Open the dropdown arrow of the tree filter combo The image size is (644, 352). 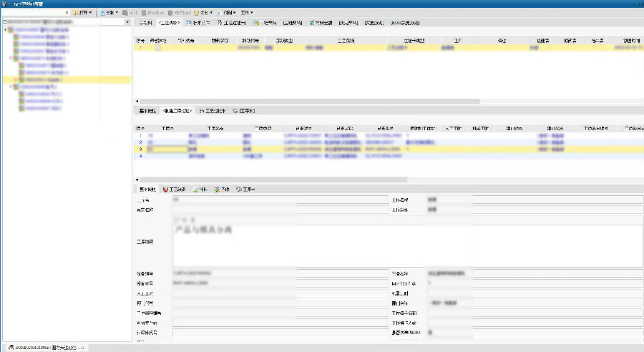(x=127, y=22)
